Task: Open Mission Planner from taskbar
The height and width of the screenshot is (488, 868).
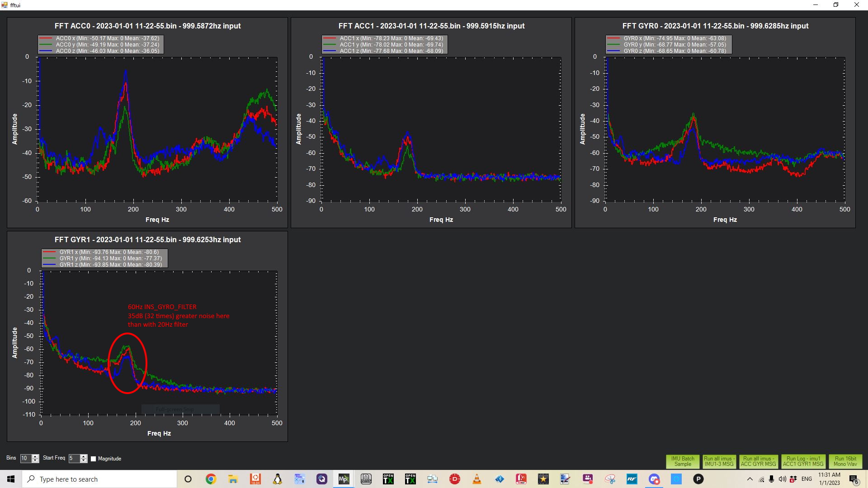Action: (344, 479)
